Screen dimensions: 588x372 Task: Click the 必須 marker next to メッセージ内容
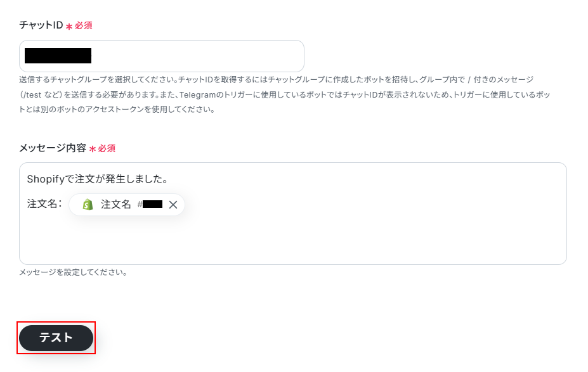pyautogui.click(x=107, y=148)
